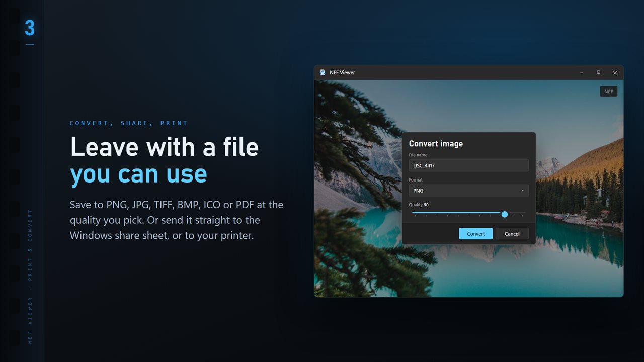644x362 pixels.
Task: Click the NEF Viewer app icon in title bar
Action: pyautogui.click(x=323, y=72)
